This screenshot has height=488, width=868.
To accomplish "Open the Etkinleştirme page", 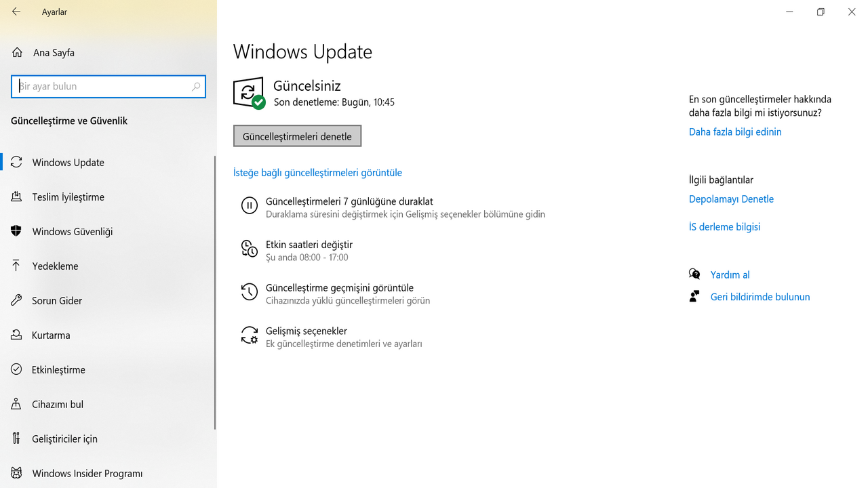I will [x=108, y=369].
